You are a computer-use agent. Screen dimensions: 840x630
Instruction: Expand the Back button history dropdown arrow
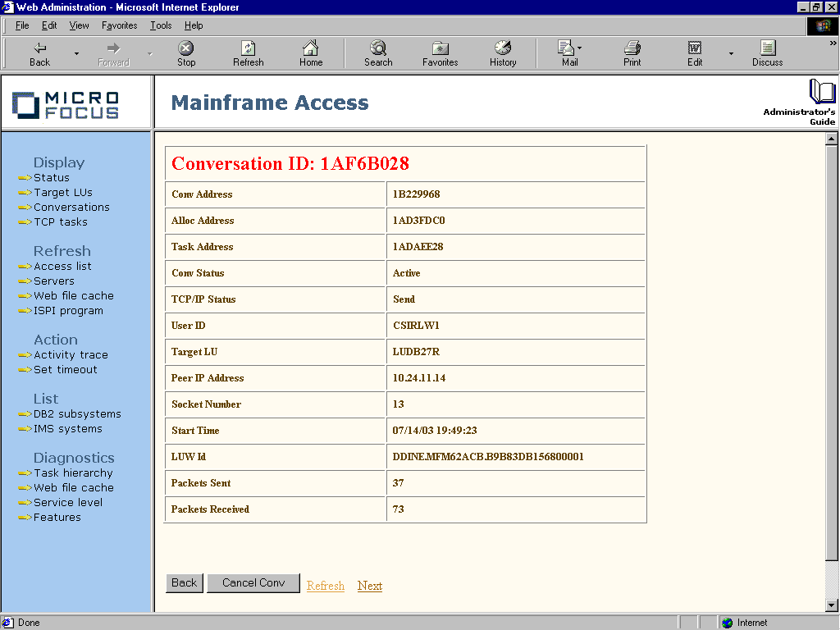pos(77,54)
